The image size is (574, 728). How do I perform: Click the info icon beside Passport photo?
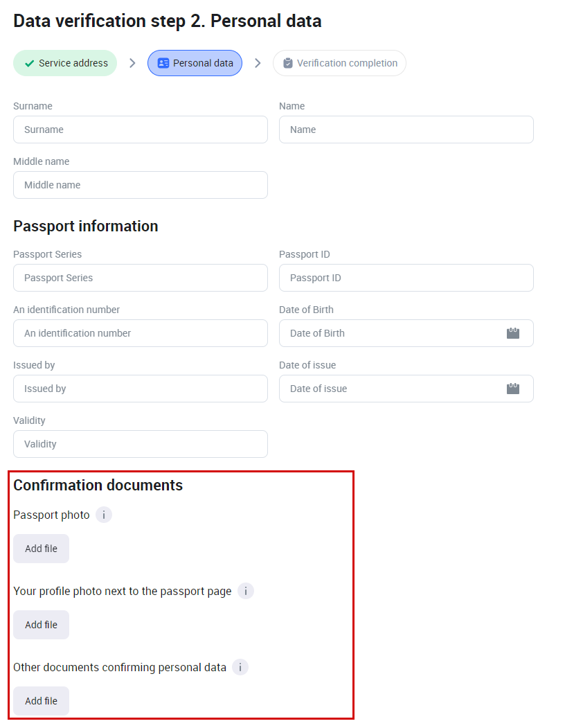click(104, 515)
